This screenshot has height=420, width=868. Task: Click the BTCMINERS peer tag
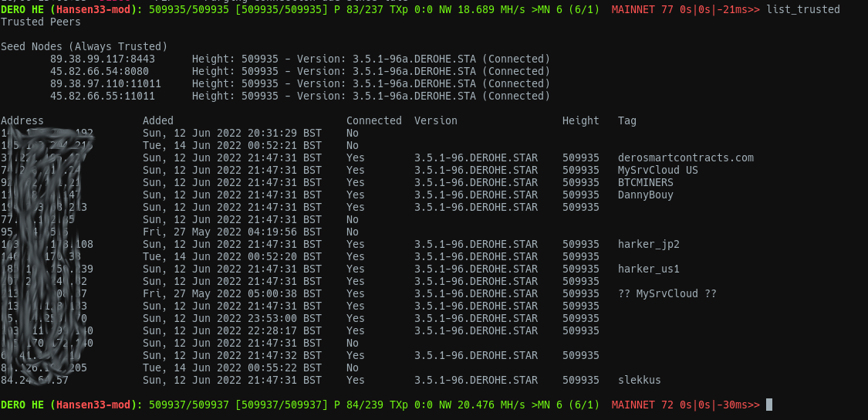pyautogui.click(x=645, y=182)
